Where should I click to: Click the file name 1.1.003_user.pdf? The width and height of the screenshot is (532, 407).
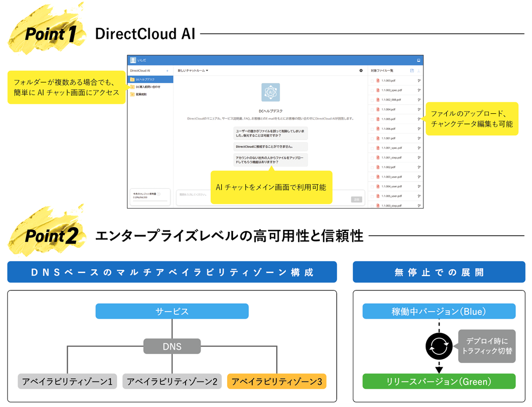pyautogui.click(x=392, y=177)
